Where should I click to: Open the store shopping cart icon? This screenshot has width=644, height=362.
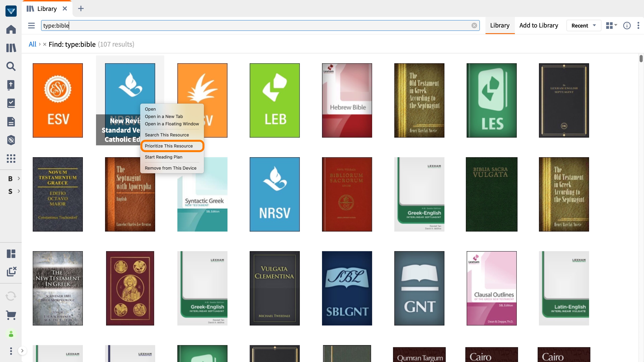point(11,315)
